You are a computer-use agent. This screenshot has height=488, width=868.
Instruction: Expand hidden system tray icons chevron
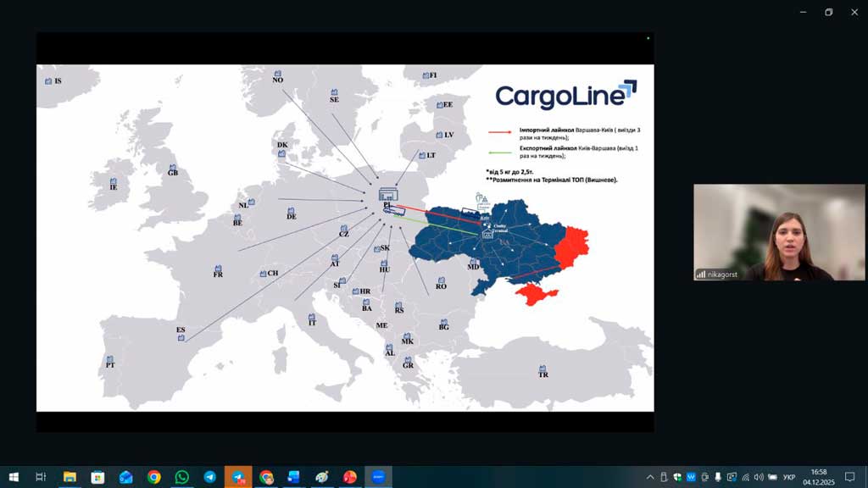coord(650,477)
